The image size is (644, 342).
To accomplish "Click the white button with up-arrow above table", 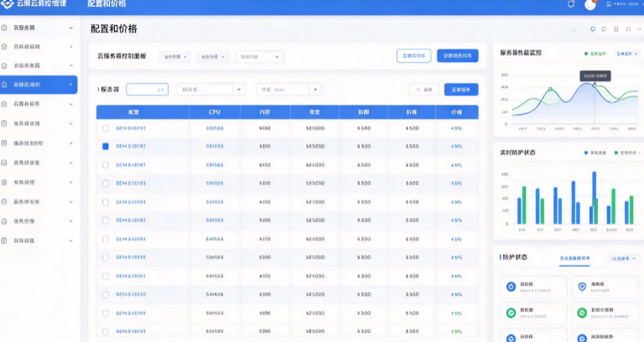I will 423,90.
